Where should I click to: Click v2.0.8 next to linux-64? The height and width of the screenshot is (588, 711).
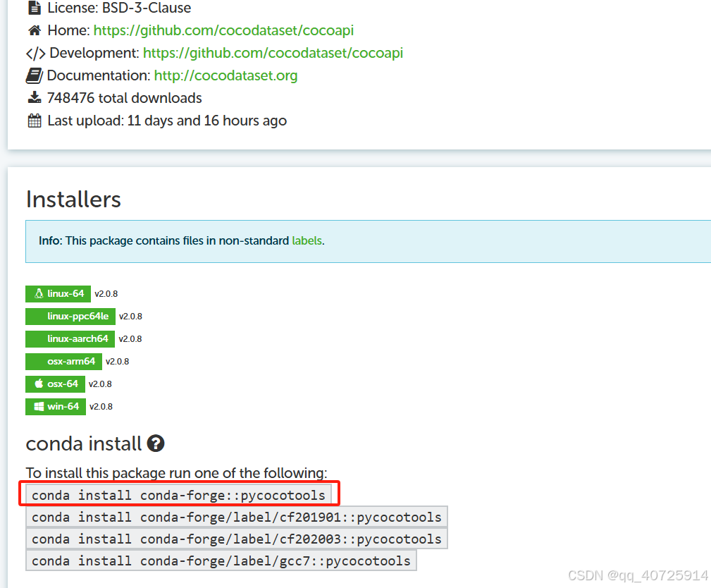[106, 293]
